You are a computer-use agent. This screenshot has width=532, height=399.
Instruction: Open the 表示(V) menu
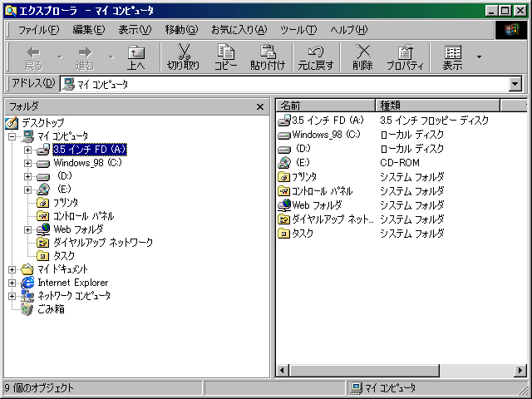135,30
